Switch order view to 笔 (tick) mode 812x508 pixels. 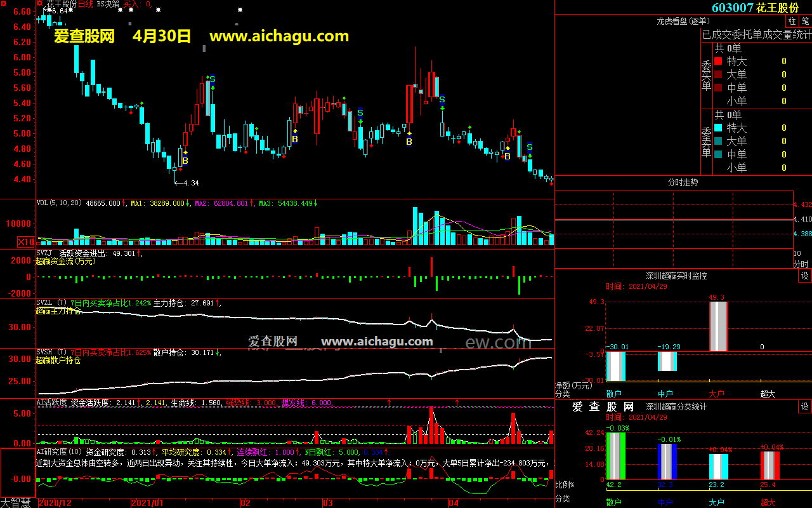(805, 21)
